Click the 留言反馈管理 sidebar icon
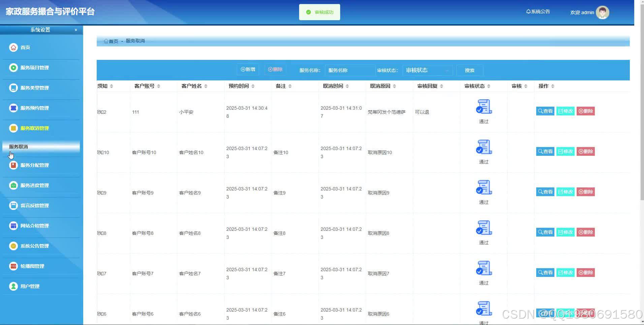 point(13,206)
